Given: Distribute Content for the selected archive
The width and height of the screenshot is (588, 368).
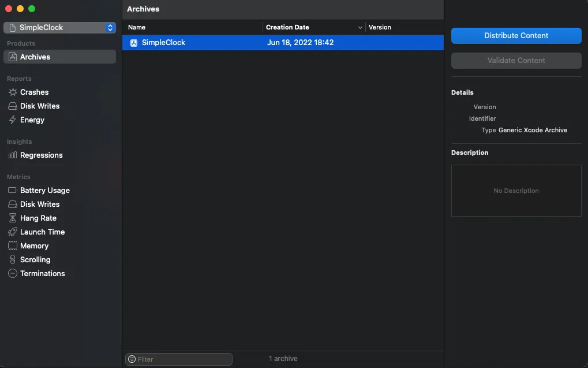Looking at the screenshot, I should point(516,36).
